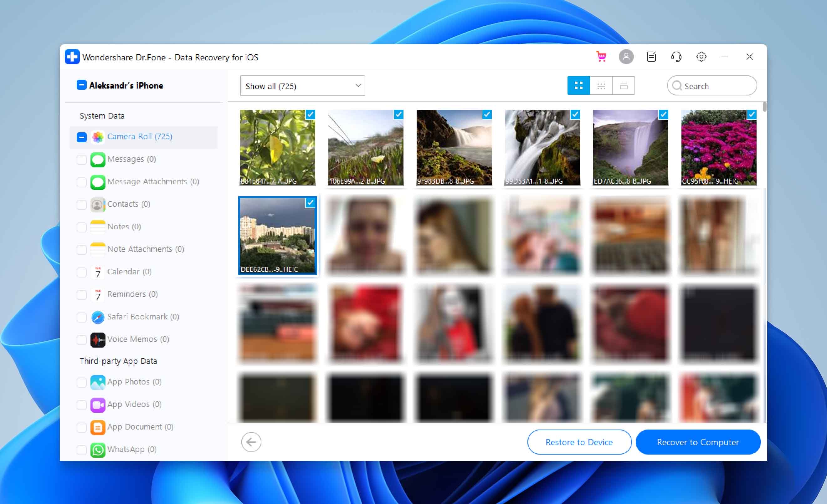Screen dimensions: 827x504
Task: Check the Contacts checkbox
Action: [x=82, y=204]
